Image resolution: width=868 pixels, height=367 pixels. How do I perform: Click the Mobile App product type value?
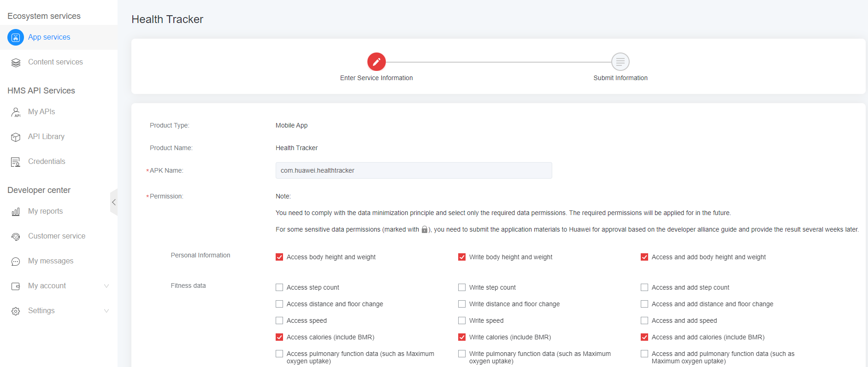tap(291, 125)
